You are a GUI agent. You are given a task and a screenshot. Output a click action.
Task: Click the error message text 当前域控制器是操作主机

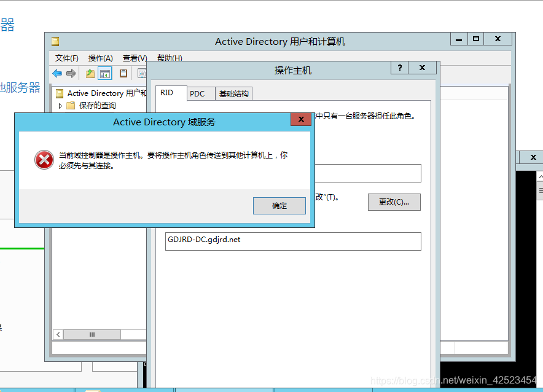[x=101, y=155]
